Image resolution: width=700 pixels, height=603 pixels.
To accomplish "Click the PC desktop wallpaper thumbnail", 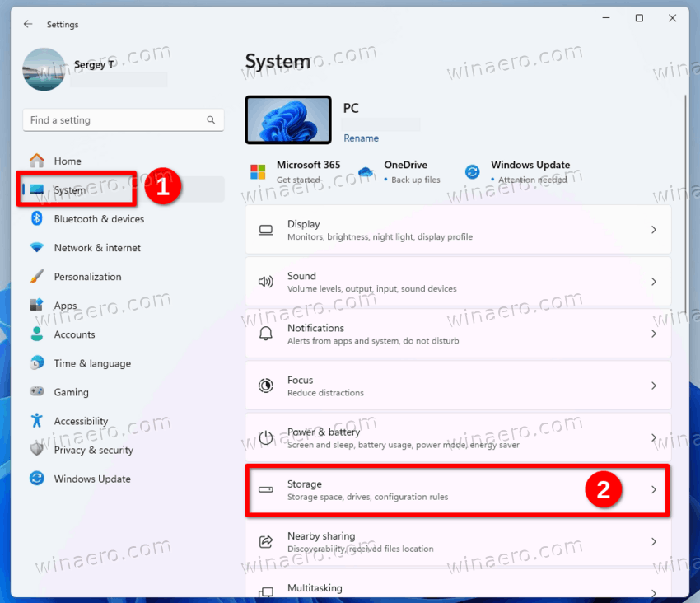I will (x=288, y=119).
